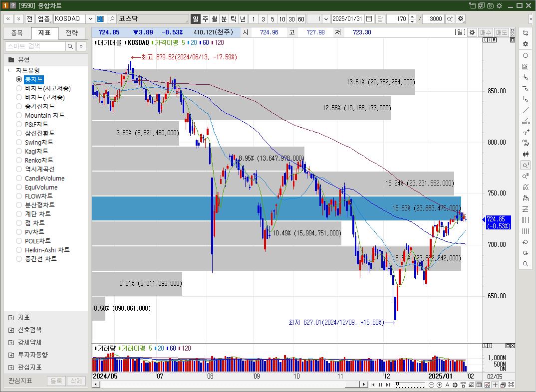Select the 삼선전환도 radio option
Viewport: 536px width, 392px height.
click(19, 133)
